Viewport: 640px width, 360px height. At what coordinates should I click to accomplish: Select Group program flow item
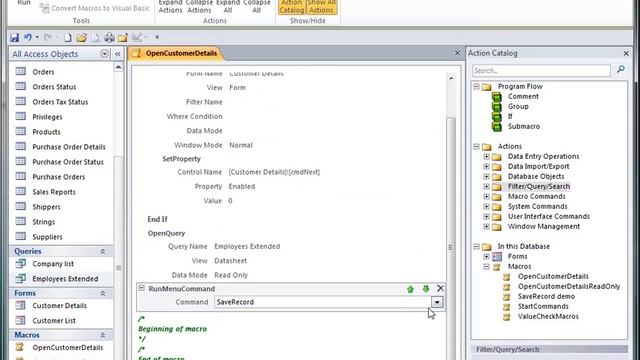click(x=518, y=107)
